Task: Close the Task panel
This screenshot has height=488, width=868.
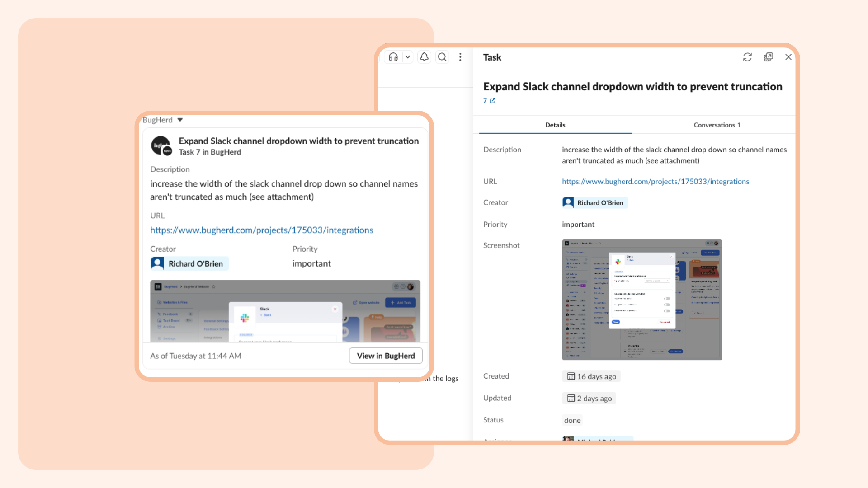Action: (788, 57)
